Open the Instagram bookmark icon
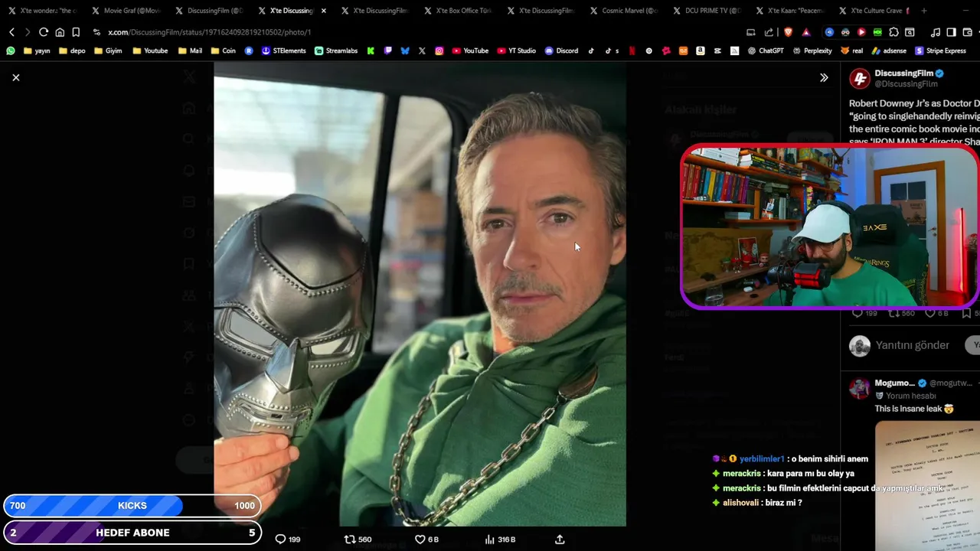This screenshot has width=980, height=551. (x=439, y=51)
